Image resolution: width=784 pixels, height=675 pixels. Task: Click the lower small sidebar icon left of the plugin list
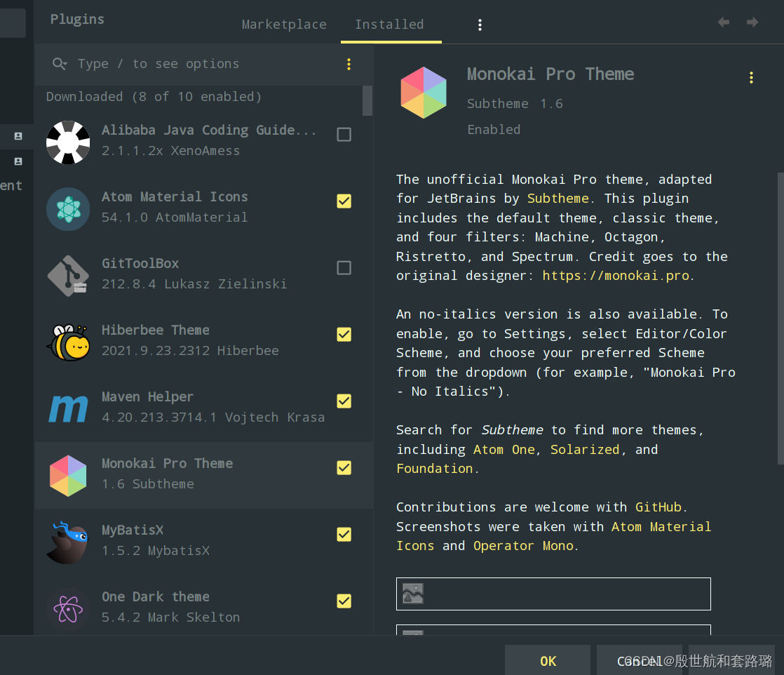(18, 161)
